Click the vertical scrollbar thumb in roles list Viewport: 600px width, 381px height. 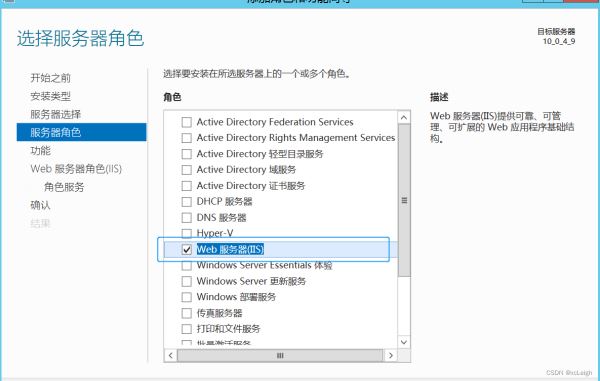(x=404, y=200)
